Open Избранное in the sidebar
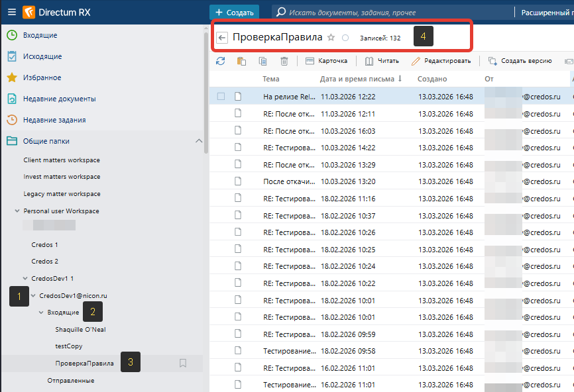The image size is (574, 392). point(42,77)
